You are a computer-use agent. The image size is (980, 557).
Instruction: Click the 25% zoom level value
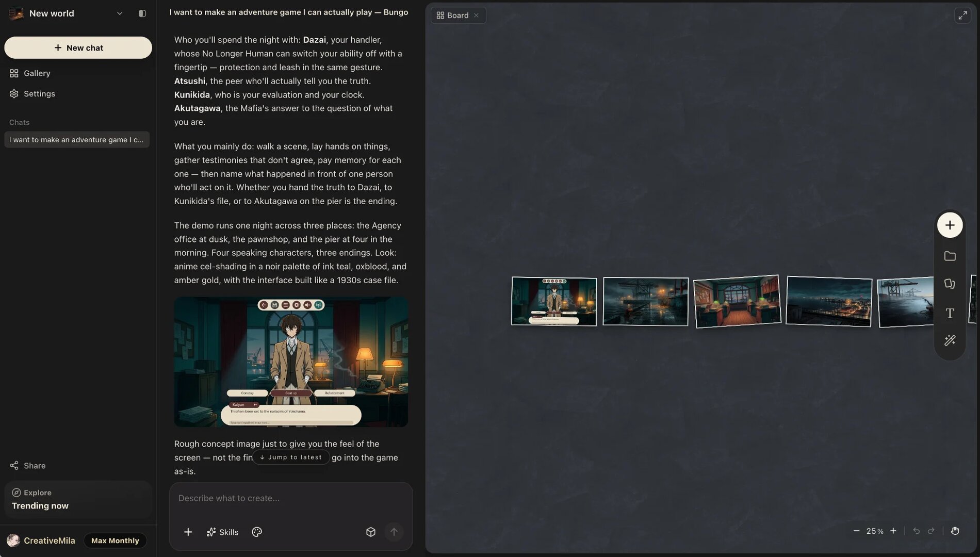(x=875, y=531)
